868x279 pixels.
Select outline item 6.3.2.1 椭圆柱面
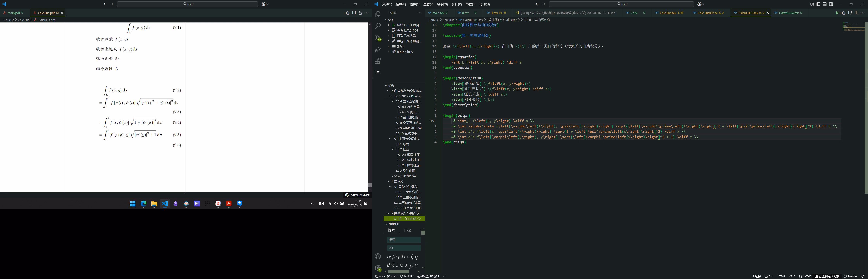(x=408, y=155)
